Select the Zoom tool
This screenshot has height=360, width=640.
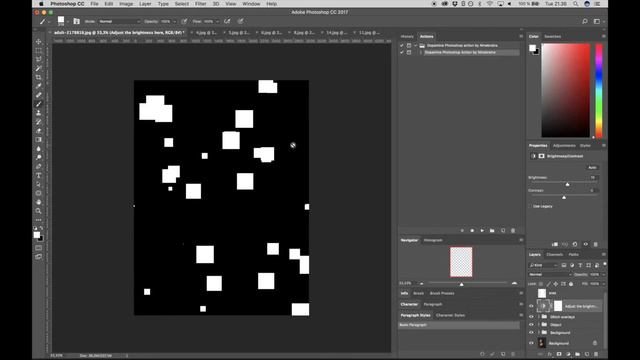coord(39,211)
